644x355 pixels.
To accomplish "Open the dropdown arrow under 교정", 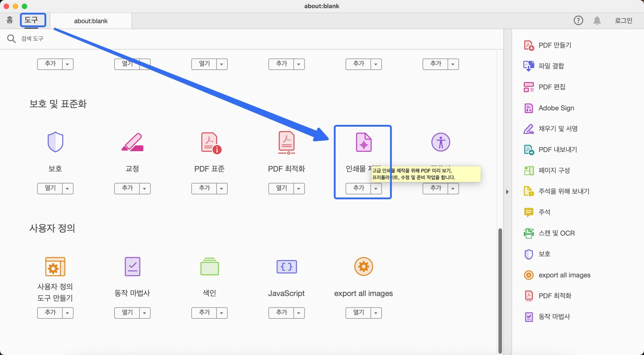I will (x=145, y=189).
